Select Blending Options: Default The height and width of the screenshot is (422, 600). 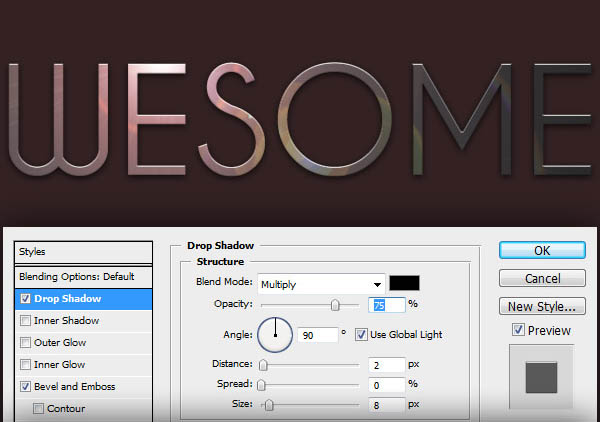(83, 277)
